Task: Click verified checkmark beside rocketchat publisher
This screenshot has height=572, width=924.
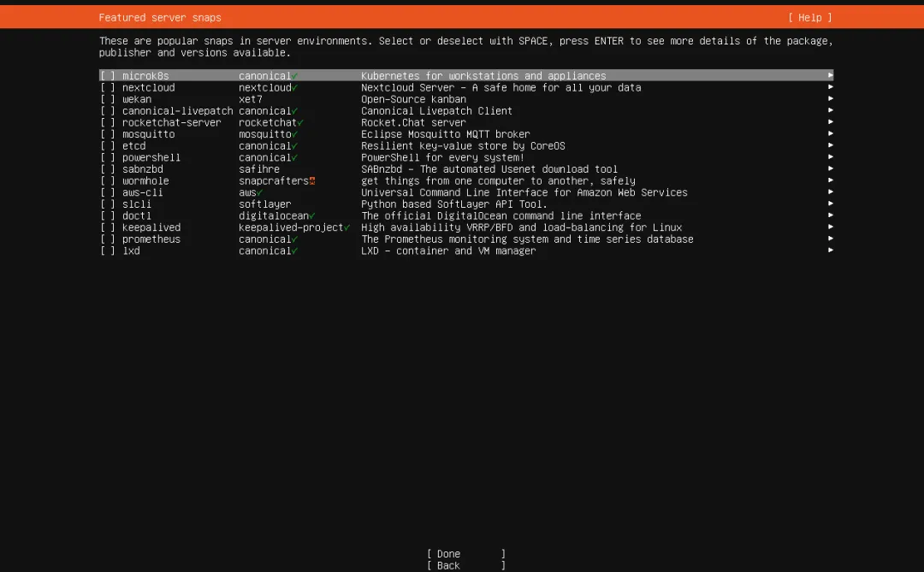Action: pos(300,122)
